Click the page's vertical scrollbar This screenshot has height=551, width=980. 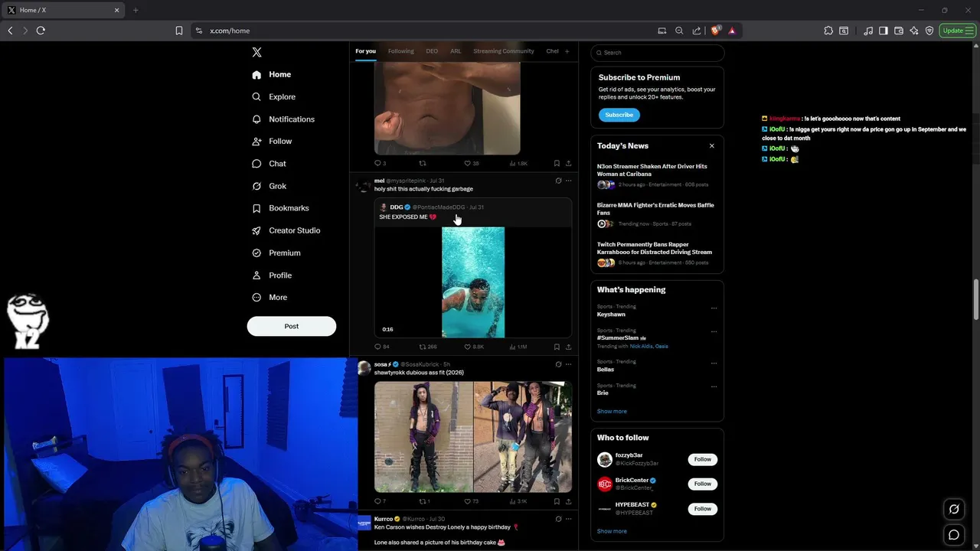coord(976,301)
